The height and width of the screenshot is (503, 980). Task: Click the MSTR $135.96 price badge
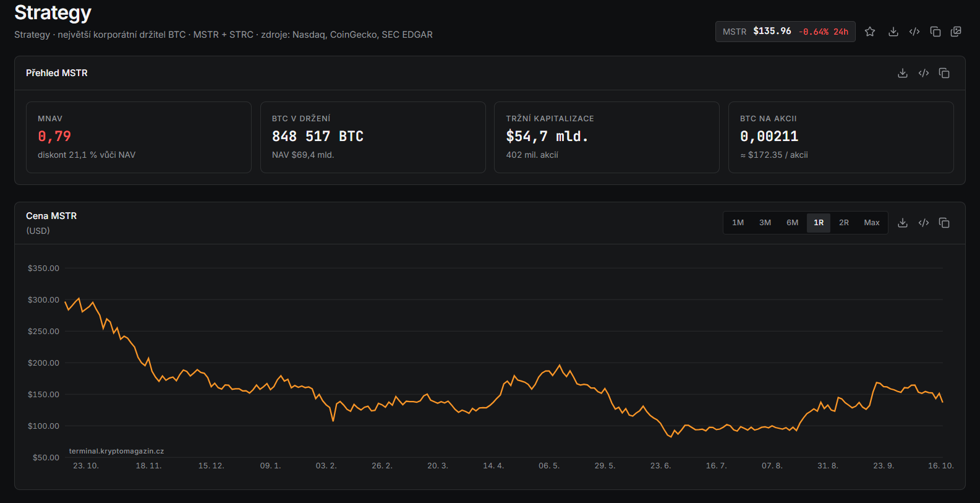coord(785,32)
